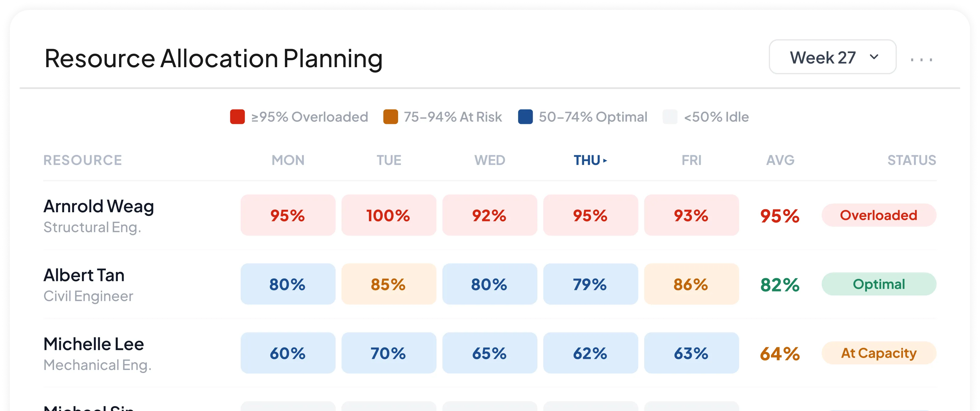Click the Overloaded status badge
Screen dimensions: 980x411
coord(879,215)
